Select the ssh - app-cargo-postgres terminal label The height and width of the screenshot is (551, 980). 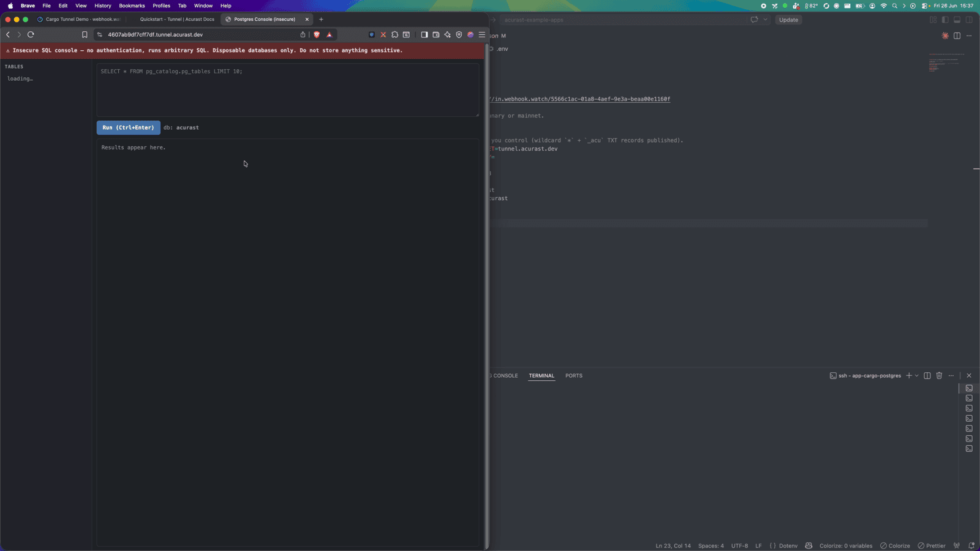tap(865, 375)
